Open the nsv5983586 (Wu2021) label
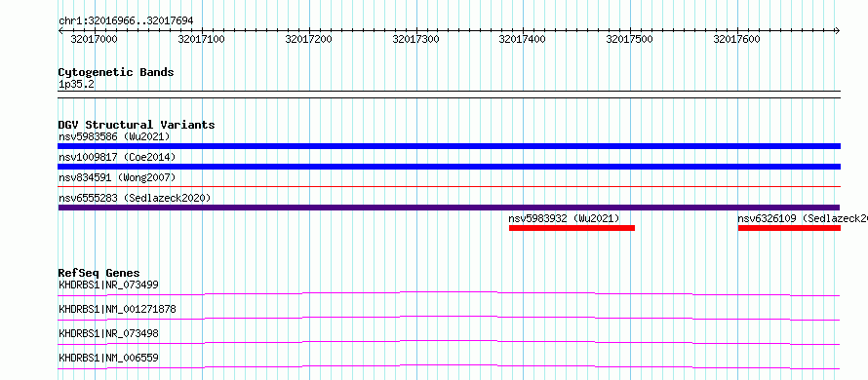This screenshot has width=868, height=380. [x=114, y=136]
